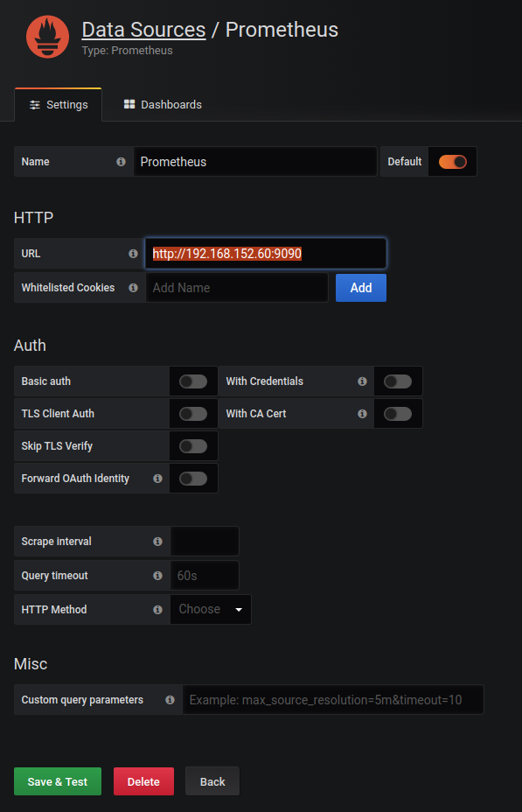Click the With CA Cert info icon

coord(362,413)
